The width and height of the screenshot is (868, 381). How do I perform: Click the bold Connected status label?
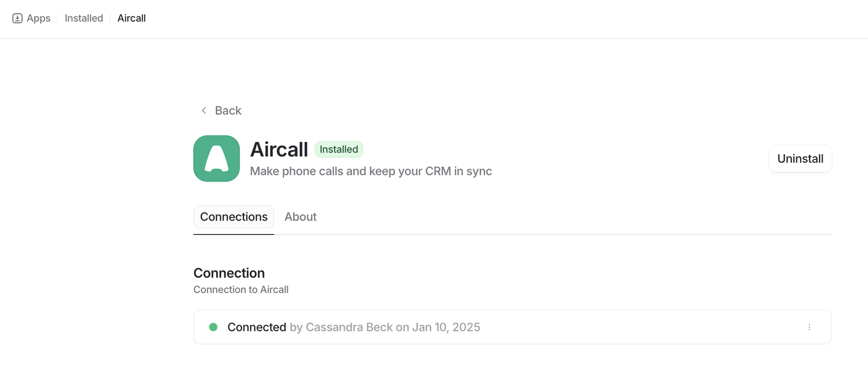click(x=256, y=327)
